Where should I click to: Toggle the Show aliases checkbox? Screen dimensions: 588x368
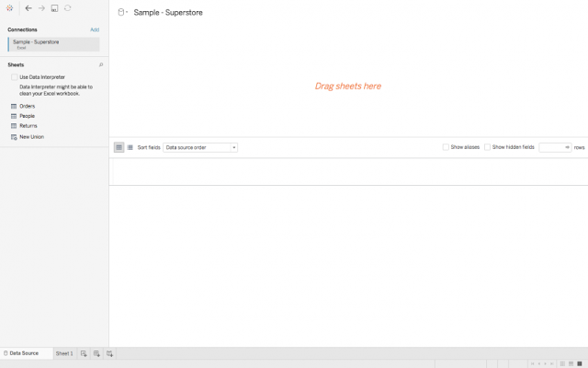pyautogui.click(x=446, y=147)
